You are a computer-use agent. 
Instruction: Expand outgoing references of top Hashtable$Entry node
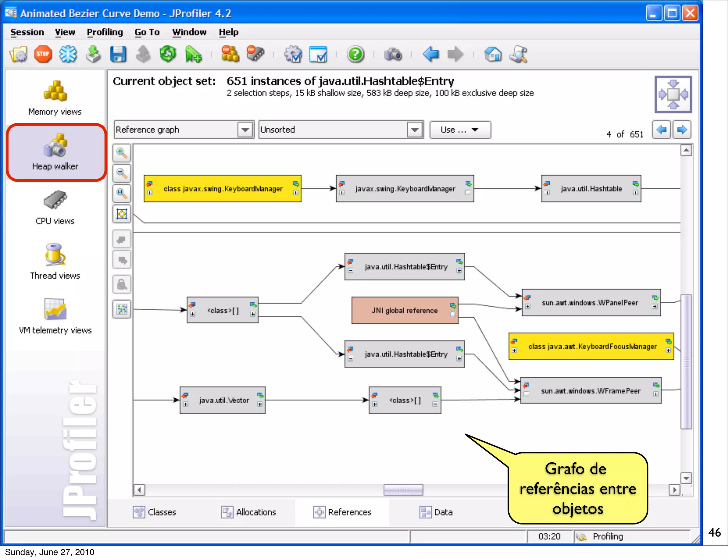pos(459,271)
